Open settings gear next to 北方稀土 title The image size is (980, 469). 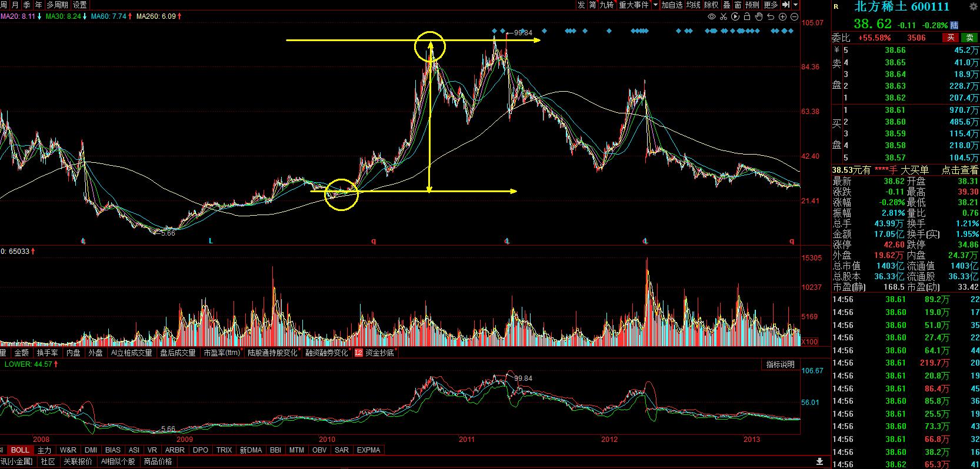tap(974, 6)
